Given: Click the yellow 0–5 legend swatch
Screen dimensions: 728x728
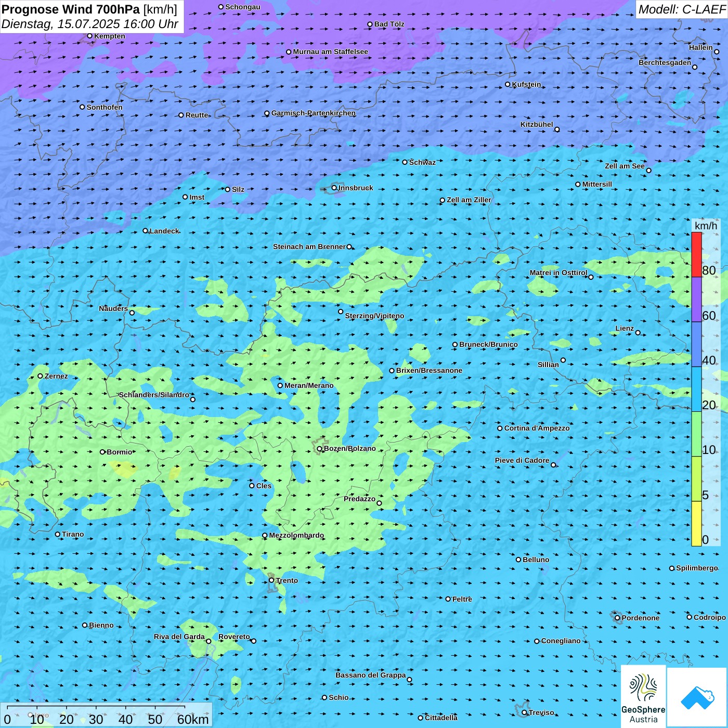Looking at the screenshot, I should click(696, 524).
